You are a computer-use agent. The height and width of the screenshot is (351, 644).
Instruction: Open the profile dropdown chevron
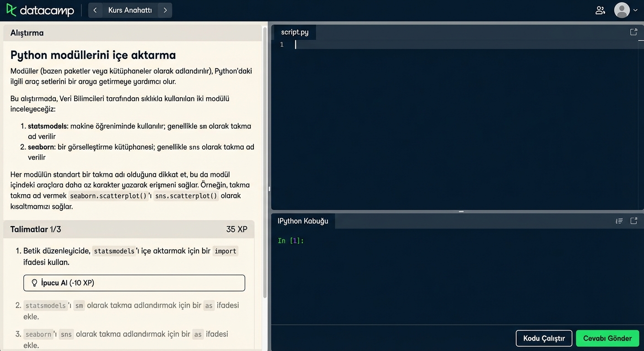pos(635,10)
